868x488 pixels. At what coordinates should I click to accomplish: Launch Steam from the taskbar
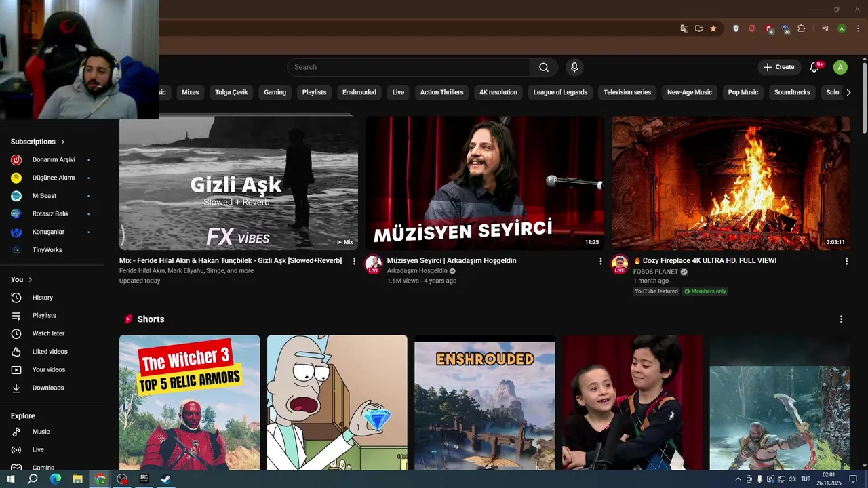(x=165, y=479)
